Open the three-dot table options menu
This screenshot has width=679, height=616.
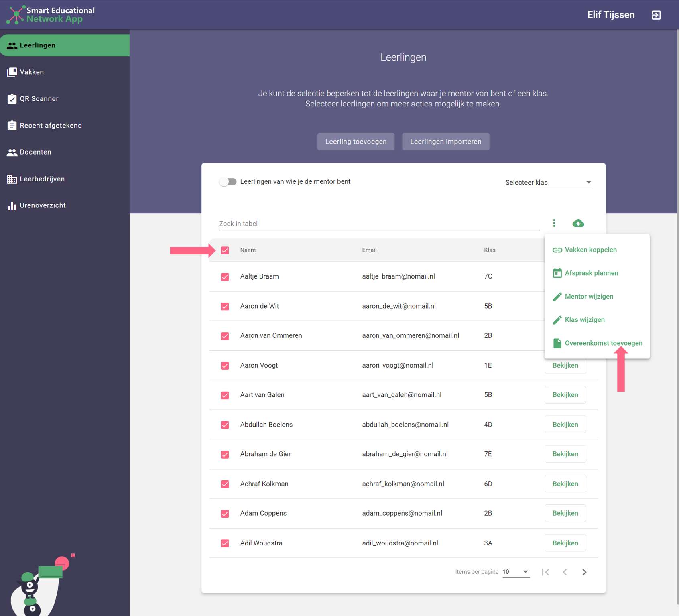(554, 223)
